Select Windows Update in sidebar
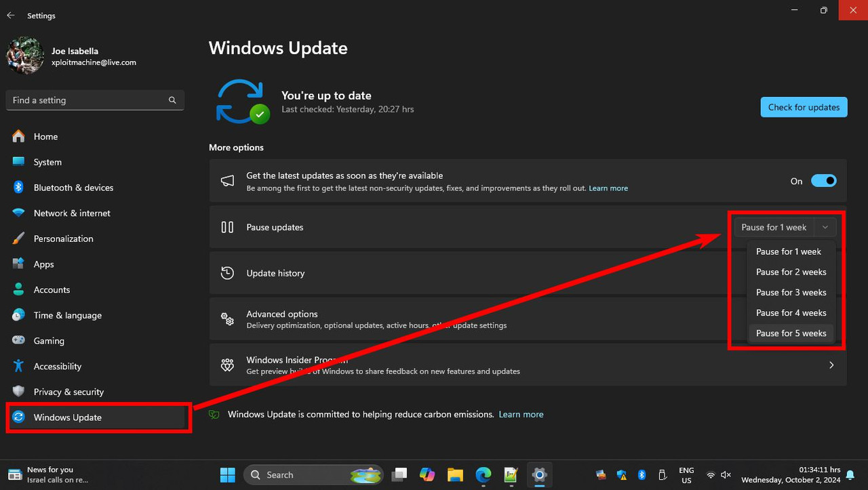Screen dimensions: 868x490 tap(95, 417)
